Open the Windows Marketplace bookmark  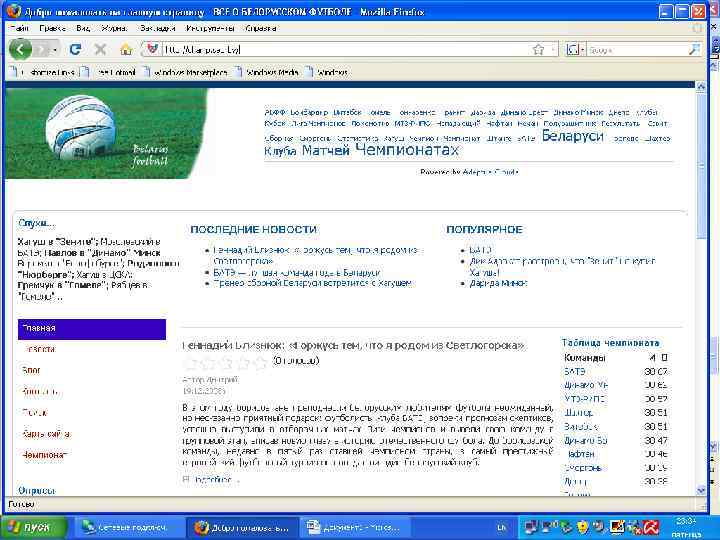pyautogui.click(x=186, y=72)
